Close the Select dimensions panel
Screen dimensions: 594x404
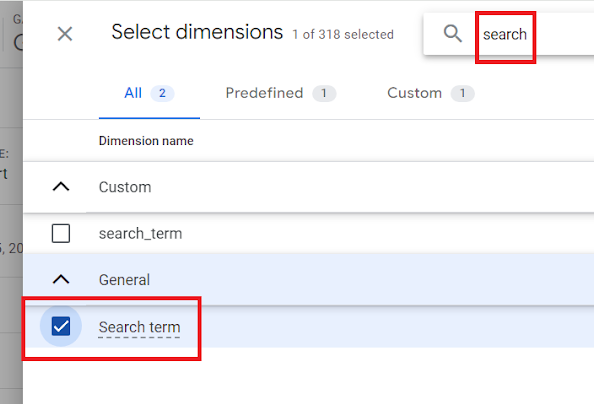coord(65,34)
